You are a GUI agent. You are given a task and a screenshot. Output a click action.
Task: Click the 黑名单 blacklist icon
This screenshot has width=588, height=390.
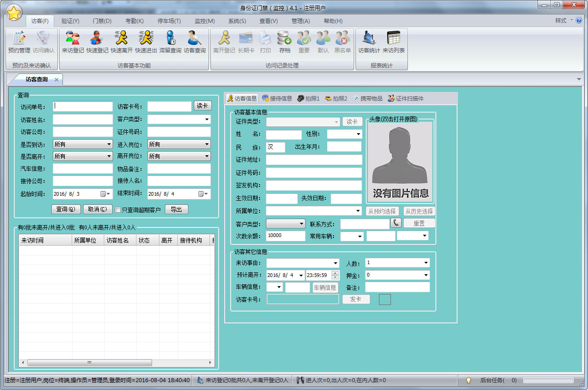[343, 42]
